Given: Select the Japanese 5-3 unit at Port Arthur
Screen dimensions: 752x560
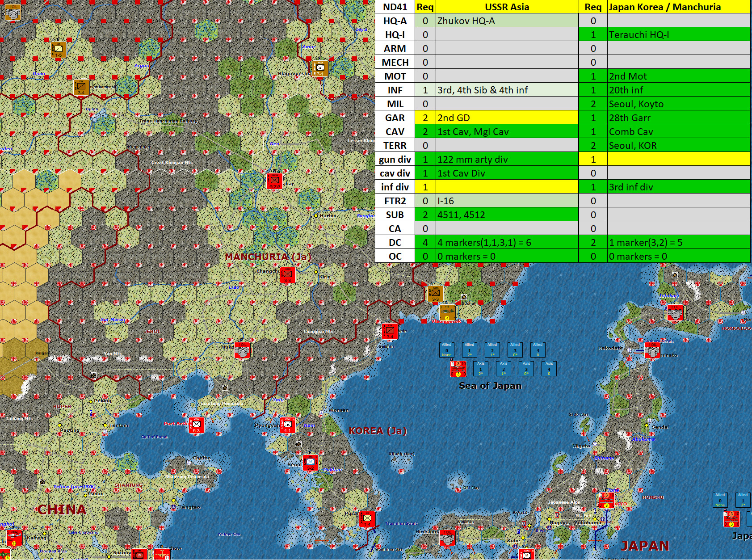Looking at the screenshot, I should tap(197, 425).
